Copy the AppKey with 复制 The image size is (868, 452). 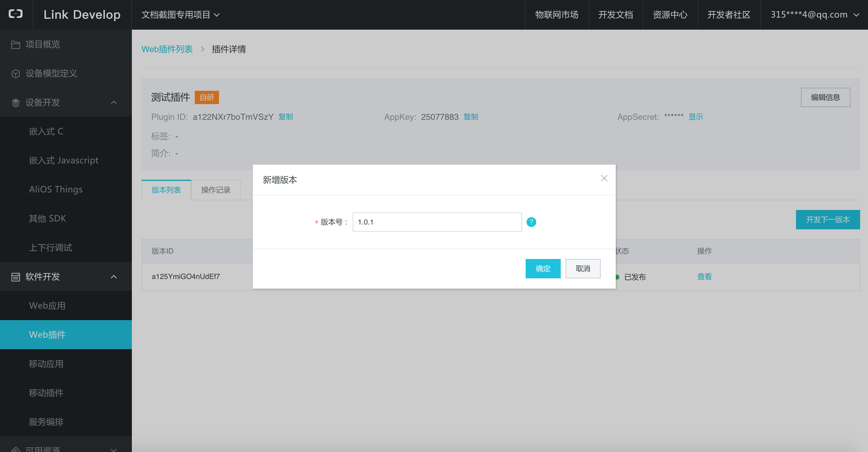click(x=470, y=117)
